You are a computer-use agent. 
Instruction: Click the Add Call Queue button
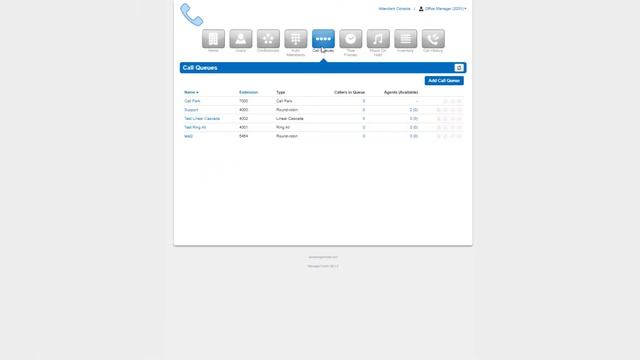pos(444,81)
